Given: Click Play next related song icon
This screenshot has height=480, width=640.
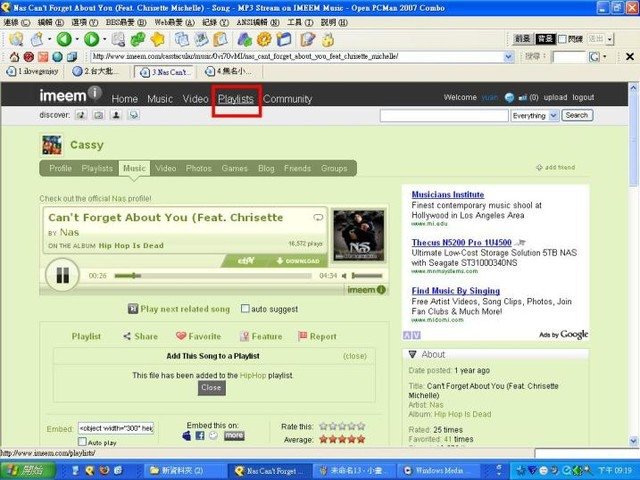Looking at the screenshot, I should pyautogui.click(x=133, y=309).
